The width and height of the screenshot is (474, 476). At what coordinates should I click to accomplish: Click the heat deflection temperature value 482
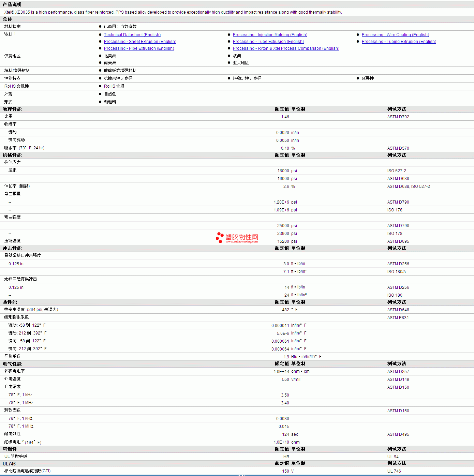286,310
